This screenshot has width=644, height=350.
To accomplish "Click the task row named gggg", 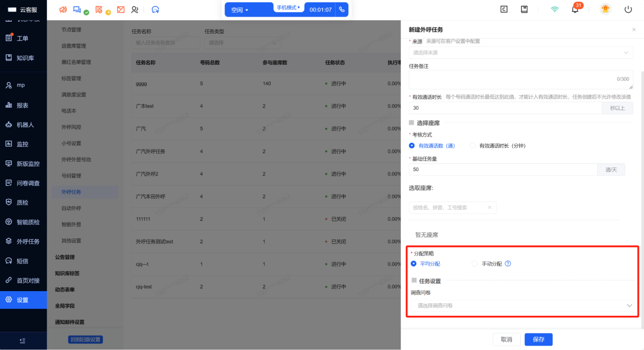I will point(266,83).
